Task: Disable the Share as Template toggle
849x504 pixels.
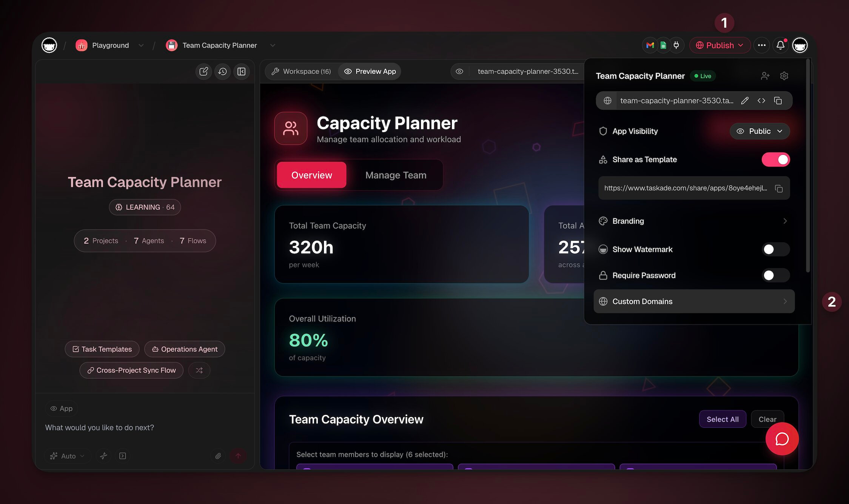Action: pyautogui.click(x=775, y=160)
